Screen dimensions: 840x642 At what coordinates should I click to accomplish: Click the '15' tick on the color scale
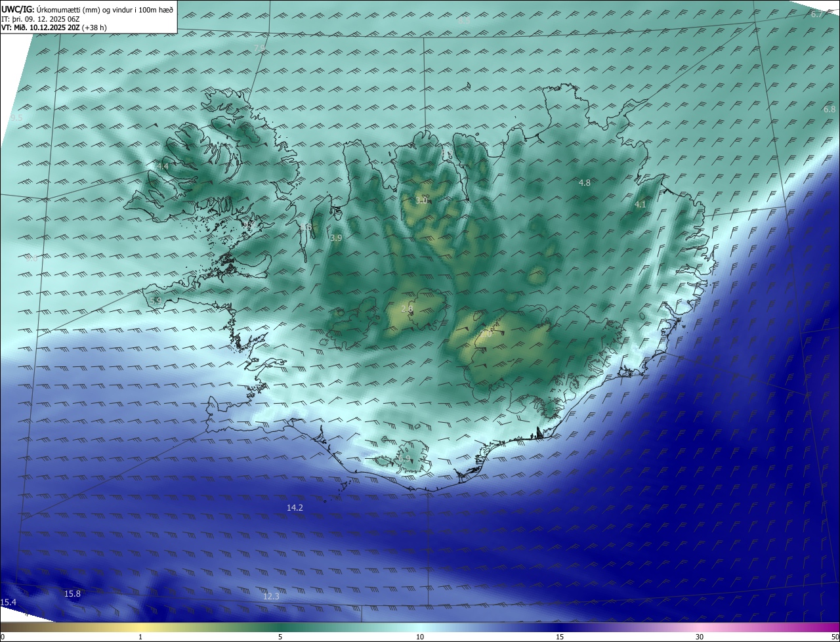[x=560, y=637]
